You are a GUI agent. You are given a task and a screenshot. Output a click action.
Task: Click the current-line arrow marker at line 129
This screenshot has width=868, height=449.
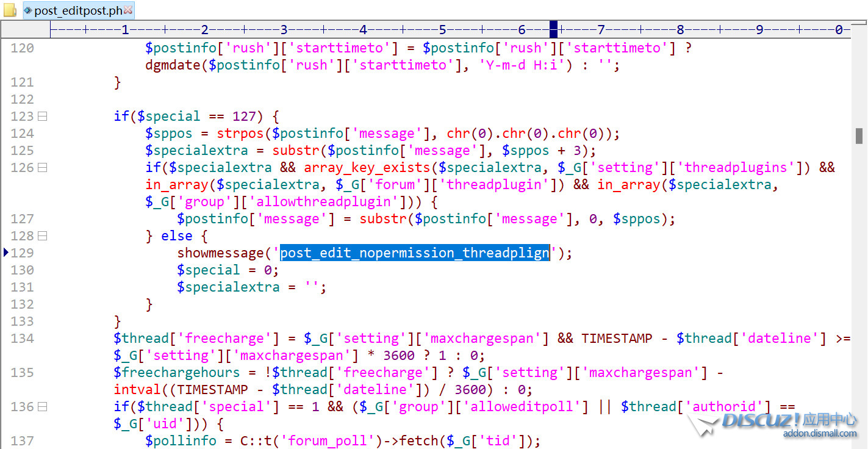[6, 252]
